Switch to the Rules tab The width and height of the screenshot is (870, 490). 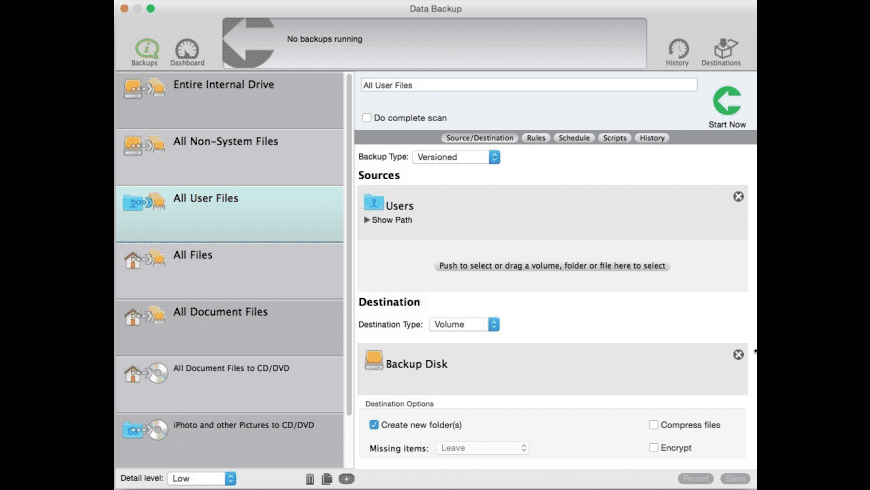coord(536,138)
